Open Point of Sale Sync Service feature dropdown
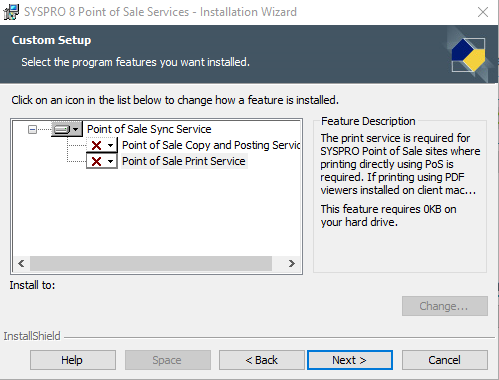 tap(67, 129)
